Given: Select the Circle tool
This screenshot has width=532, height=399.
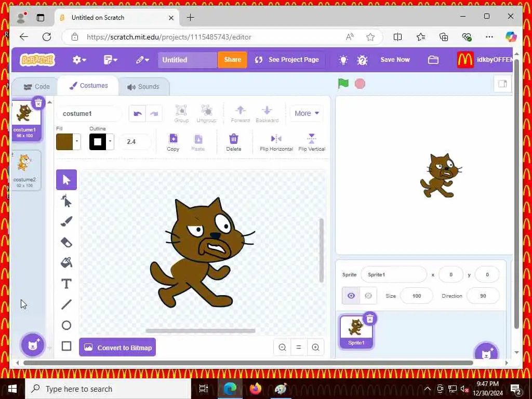Looking at the screenshot, I should [66, 325].
